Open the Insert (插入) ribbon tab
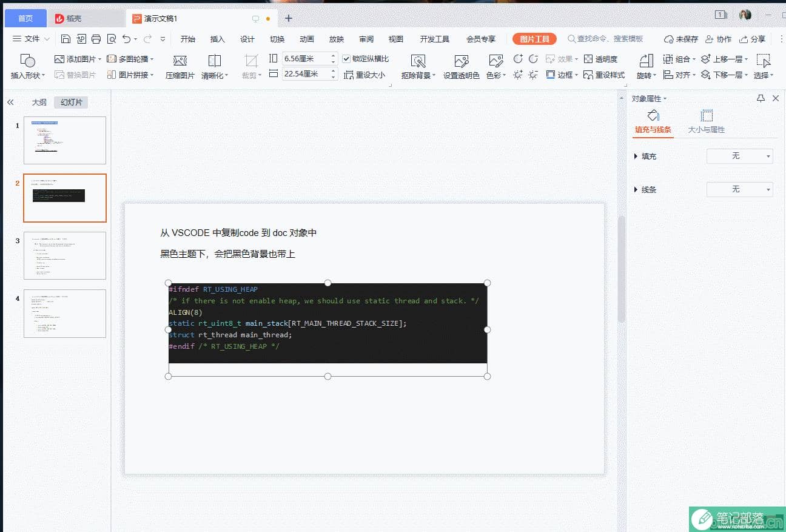Viewport: 786px width, 532px height. pos(218,39)
